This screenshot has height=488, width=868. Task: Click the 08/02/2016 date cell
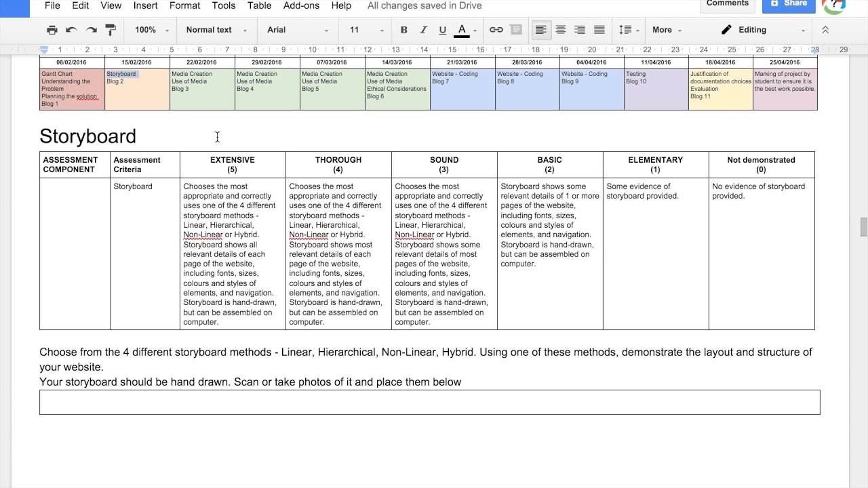(x=72, y=62)
